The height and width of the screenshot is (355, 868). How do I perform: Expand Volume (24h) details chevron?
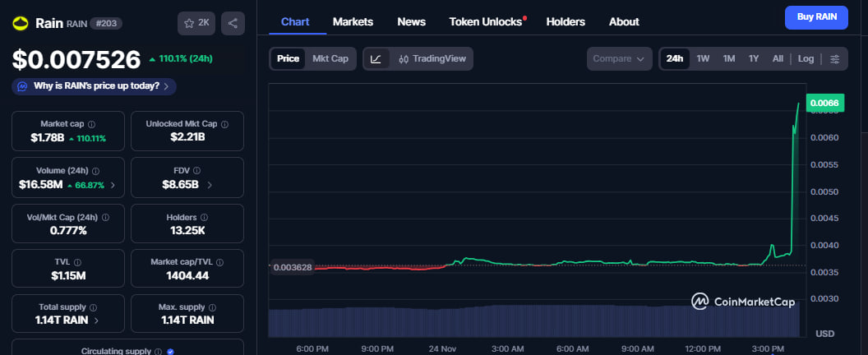[113, 185]
